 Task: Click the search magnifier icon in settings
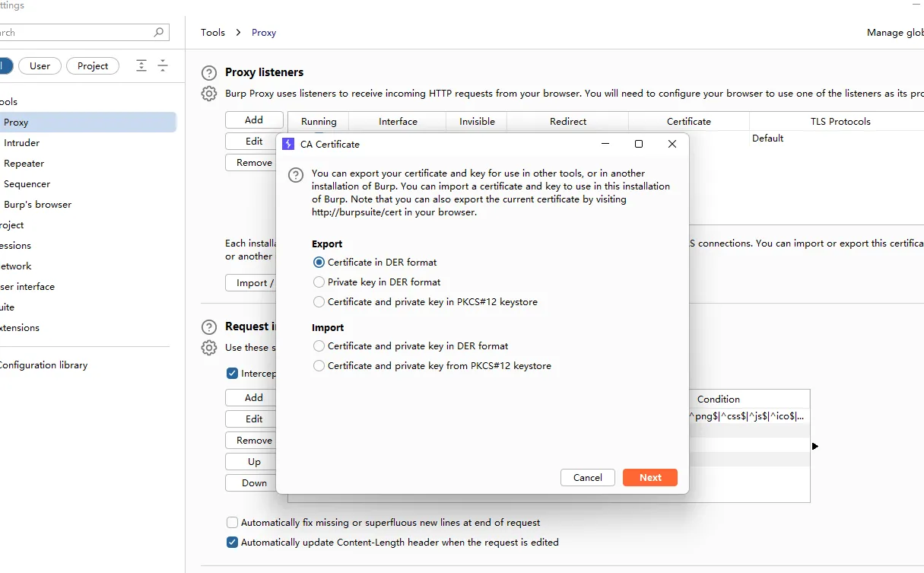pyautogui.click(x=158, y=32)
